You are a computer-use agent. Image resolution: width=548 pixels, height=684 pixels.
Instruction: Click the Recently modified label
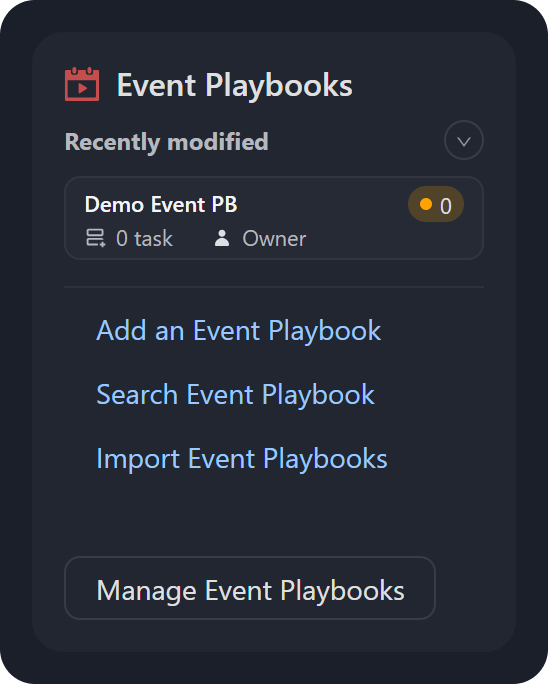pyautogui.click(x=167, y=142)
